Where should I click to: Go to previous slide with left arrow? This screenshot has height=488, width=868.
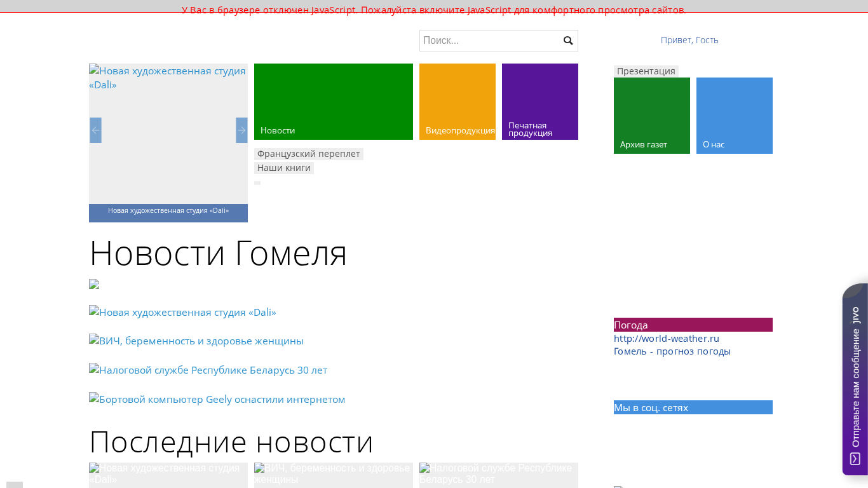95,130
